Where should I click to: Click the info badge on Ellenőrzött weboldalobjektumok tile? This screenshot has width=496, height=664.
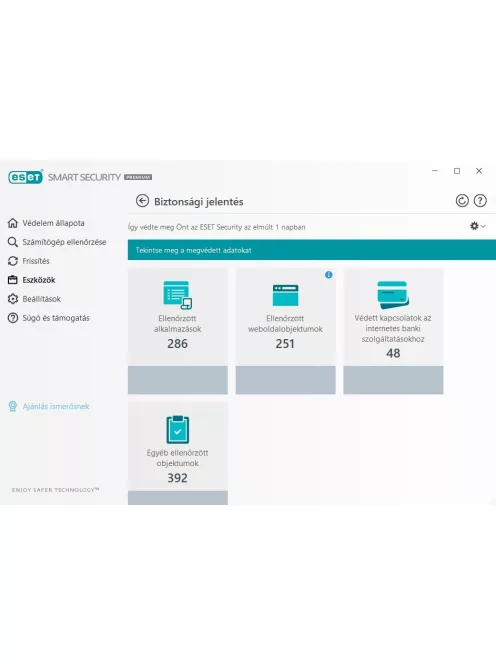click(328, 275)
